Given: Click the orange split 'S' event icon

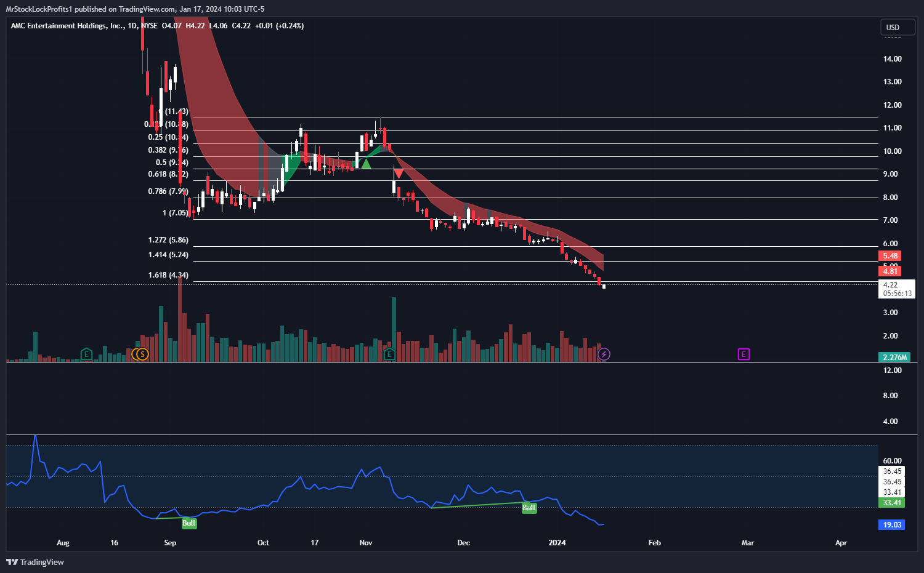Looking at the screenshot, I should (143, 354).
